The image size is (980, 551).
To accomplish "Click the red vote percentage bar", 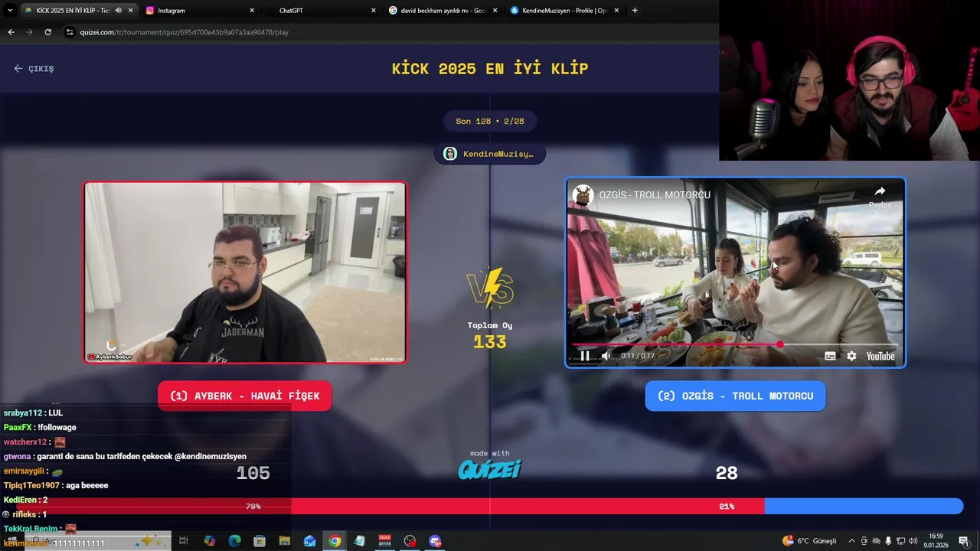I will 390,506.
